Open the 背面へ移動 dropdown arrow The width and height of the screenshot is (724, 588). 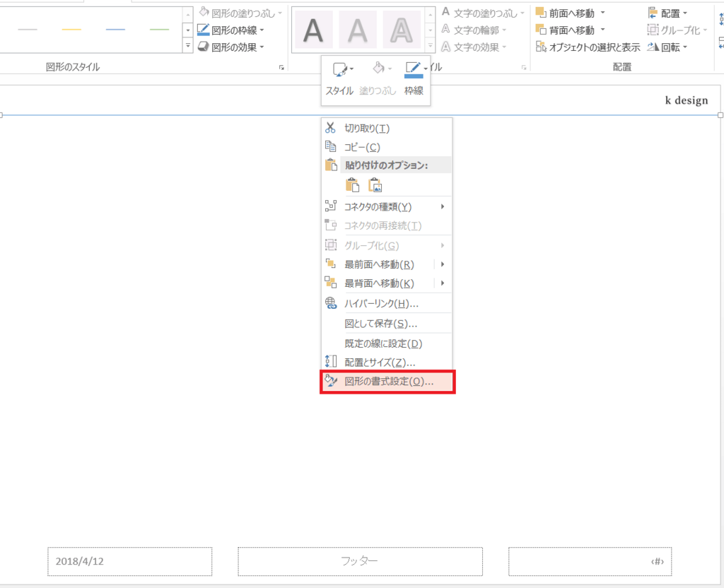point(602,30)
